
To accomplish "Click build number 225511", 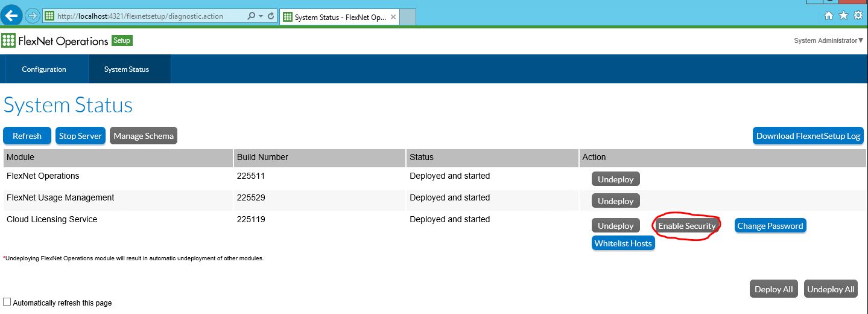I will coord(251,176).
